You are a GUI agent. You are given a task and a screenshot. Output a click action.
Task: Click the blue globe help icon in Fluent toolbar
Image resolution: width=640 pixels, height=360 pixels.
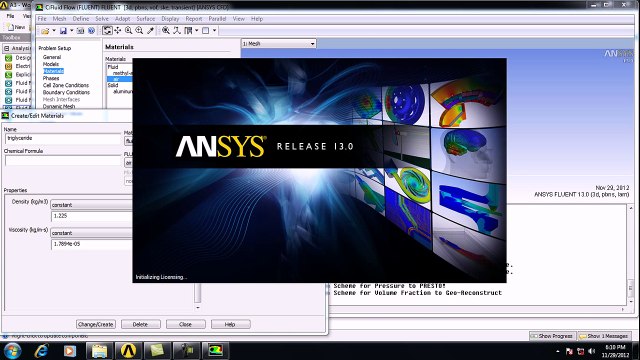click(91, 31)
